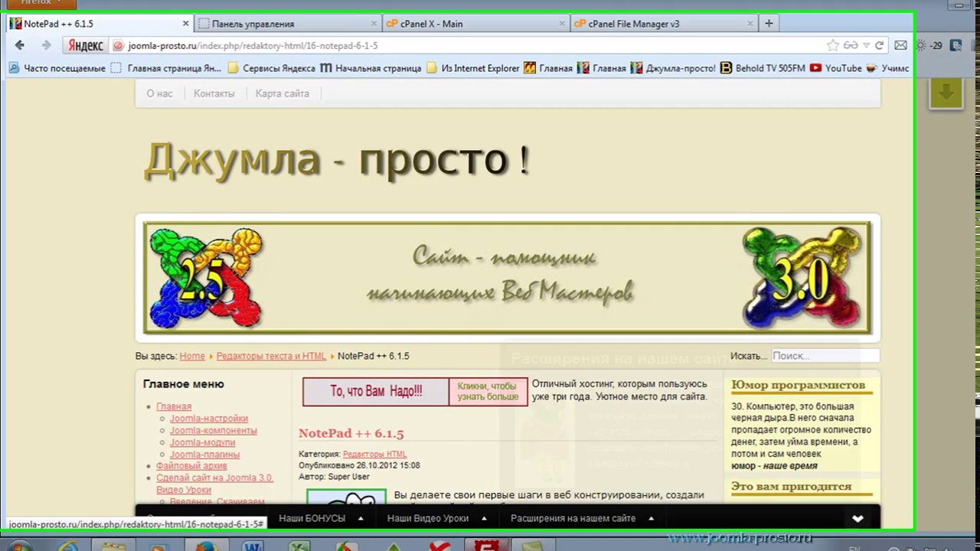
Task: Open Microsoft Word from the taskbar
Action: (x=252, y=546)
